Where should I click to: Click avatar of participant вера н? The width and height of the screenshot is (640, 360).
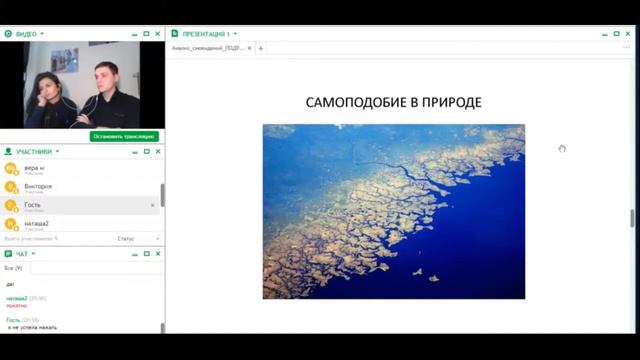11,169
